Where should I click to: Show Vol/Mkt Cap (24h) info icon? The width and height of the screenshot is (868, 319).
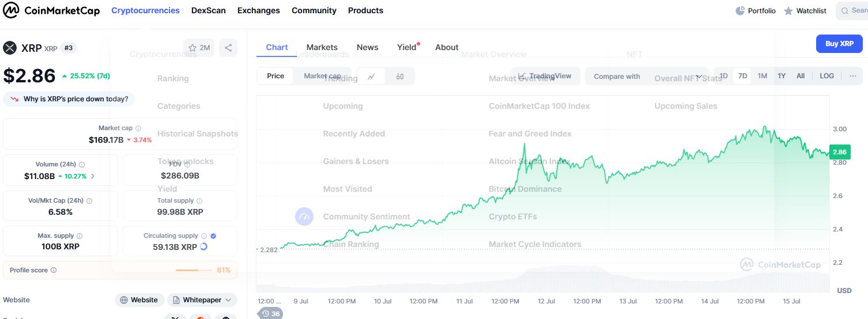tap(89, 201)
